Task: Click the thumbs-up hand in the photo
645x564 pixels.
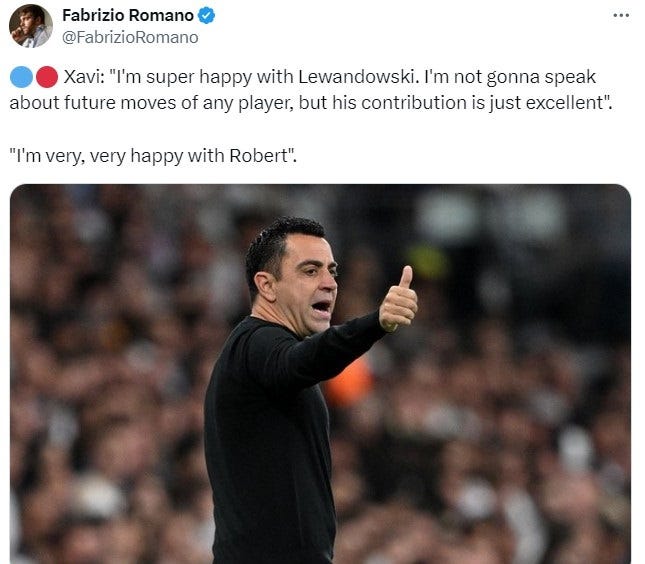Action: [398, 299]
